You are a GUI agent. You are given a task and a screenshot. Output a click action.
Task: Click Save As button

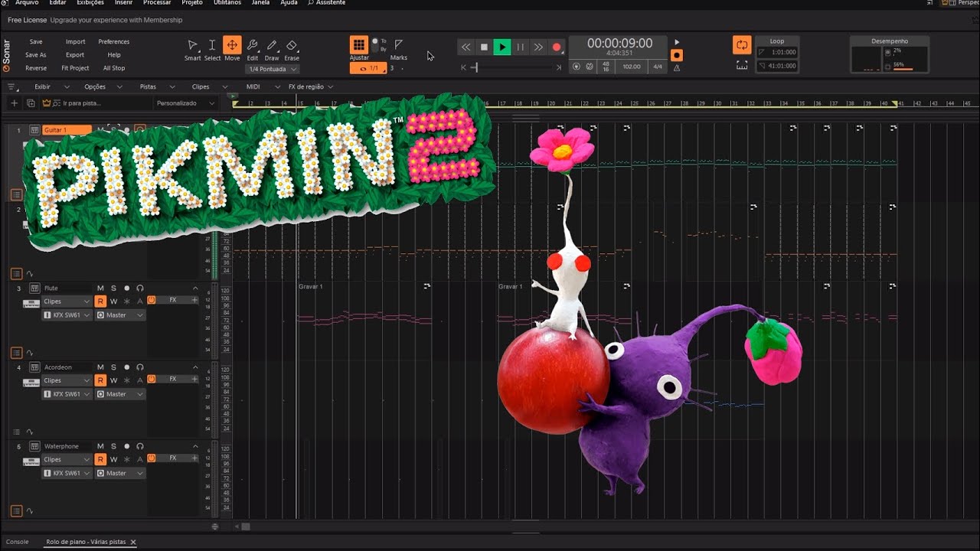36,55
